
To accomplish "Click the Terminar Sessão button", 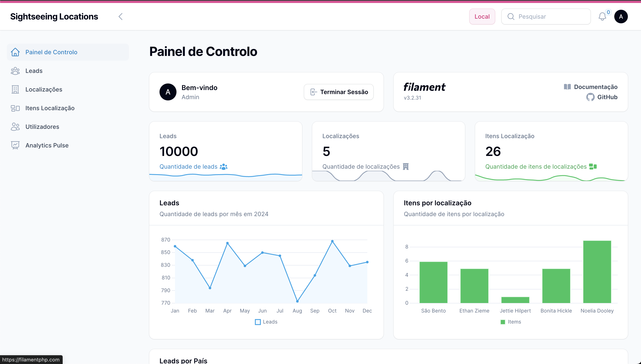I will coord(339,92).
